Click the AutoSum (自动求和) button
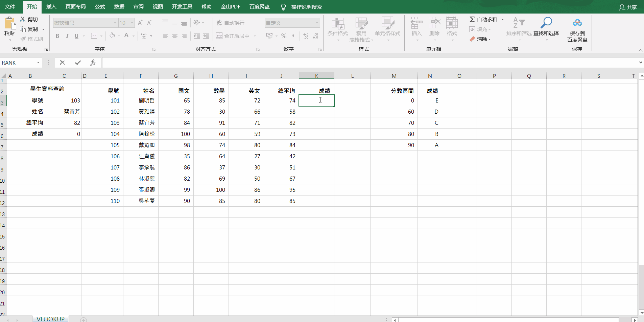The image size is (644, 322). 483,19
